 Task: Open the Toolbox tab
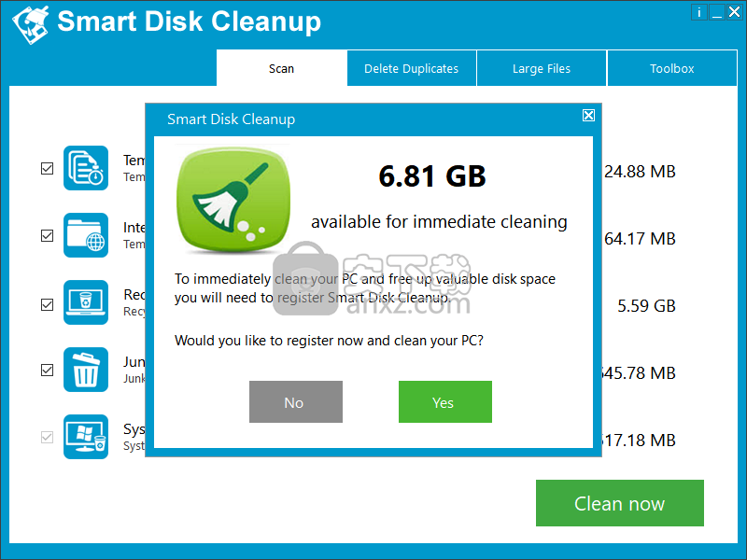[672, 68]
